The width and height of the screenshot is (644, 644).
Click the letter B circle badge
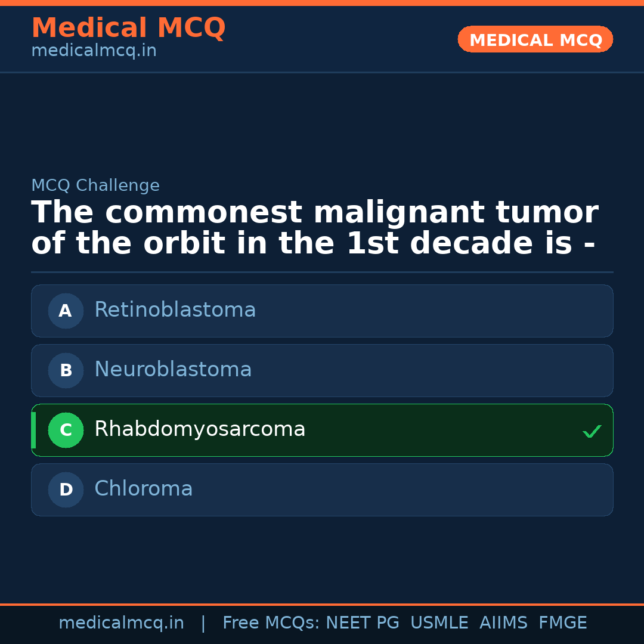(x=66, y=370)
